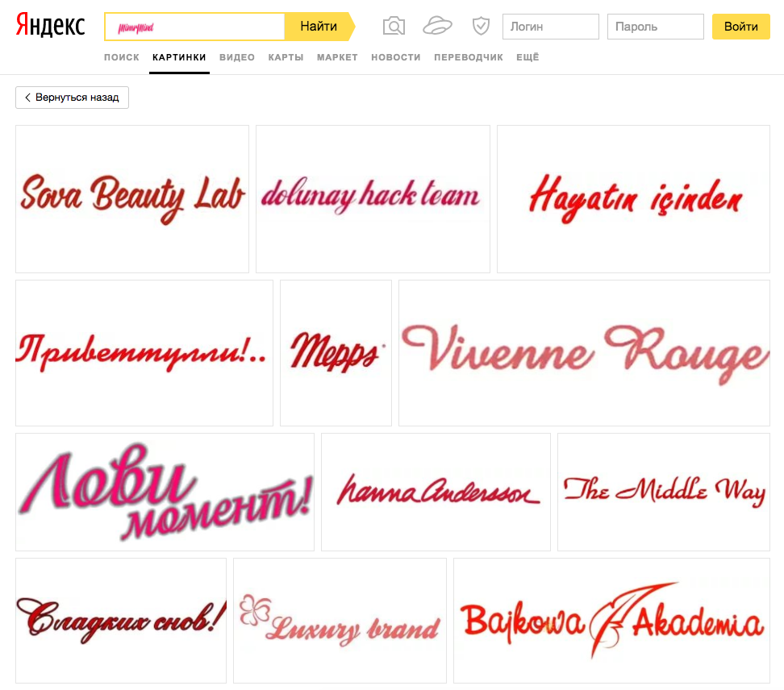Click the Найти search button
Viewport: 784px width, 690px height.
coord(319,27)
